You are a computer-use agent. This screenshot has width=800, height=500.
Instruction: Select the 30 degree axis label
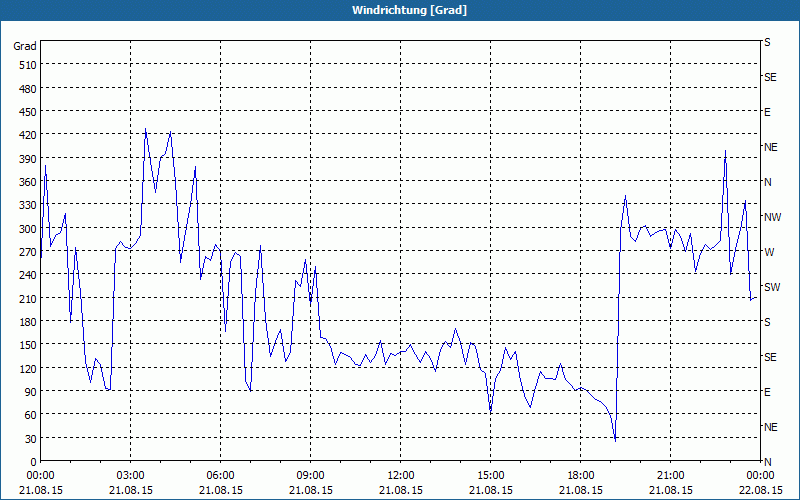click(30, 439)
